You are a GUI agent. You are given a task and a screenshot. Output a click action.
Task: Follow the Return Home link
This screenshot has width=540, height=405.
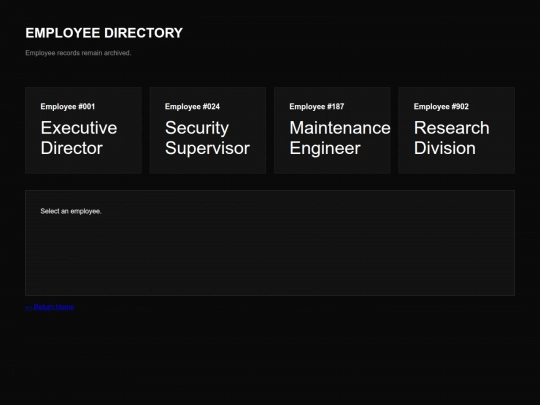tap(50, 307)
